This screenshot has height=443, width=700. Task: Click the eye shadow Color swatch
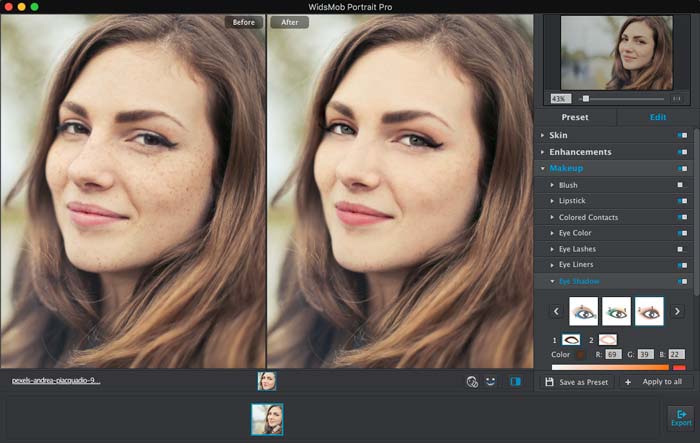tap(579, 355)
